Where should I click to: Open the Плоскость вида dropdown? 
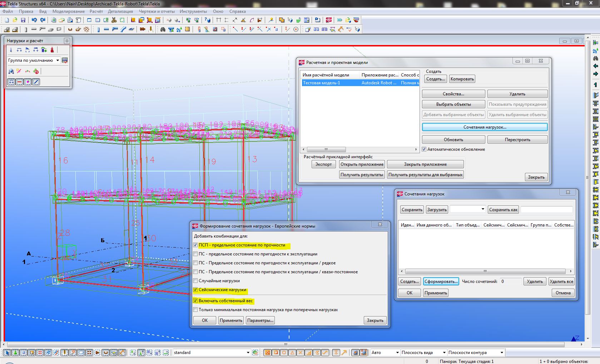(444, 353)
